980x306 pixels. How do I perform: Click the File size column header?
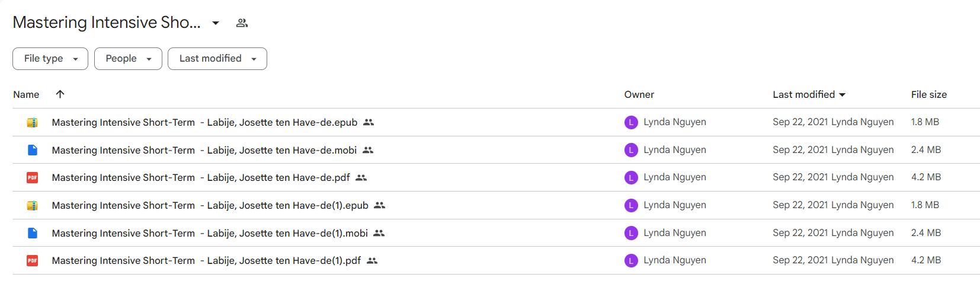click(x=929, y=94)
